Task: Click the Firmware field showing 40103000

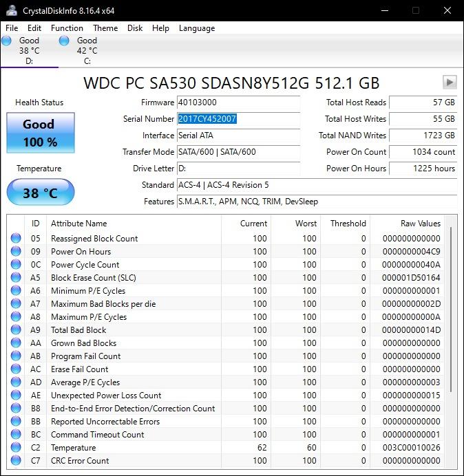Action: [238, 102]
